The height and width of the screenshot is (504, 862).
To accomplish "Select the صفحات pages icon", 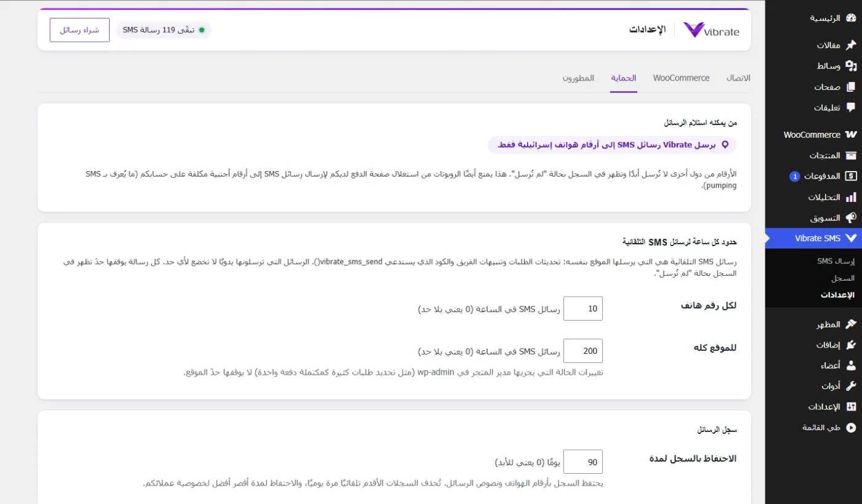I will [x=851, y=87].
